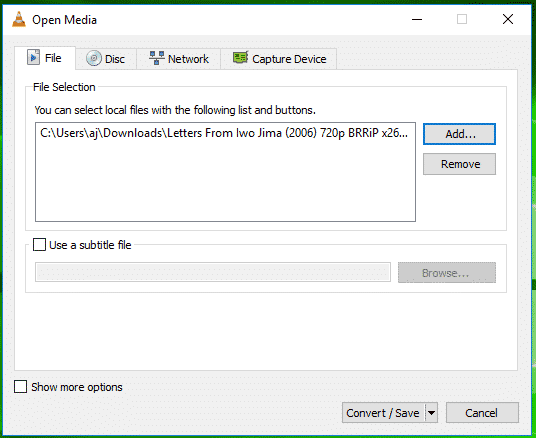Enable Use a subtitle file checkbox
536x438 pixels.
pos(39,245)
